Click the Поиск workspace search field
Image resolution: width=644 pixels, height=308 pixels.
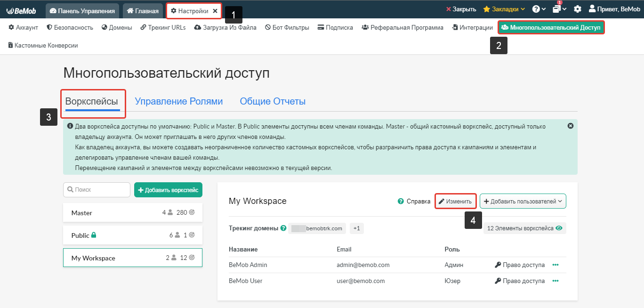97,190
